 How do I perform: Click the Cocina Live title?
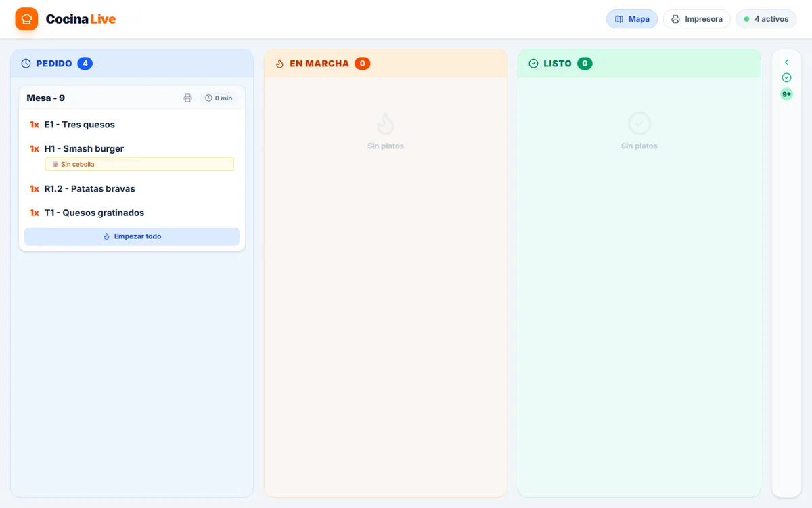(x=81, y=19)
